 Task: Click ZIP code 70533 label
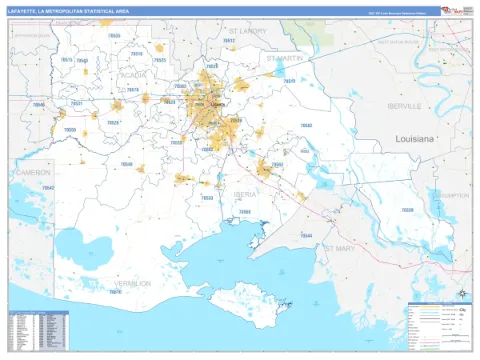pos(207,198)
